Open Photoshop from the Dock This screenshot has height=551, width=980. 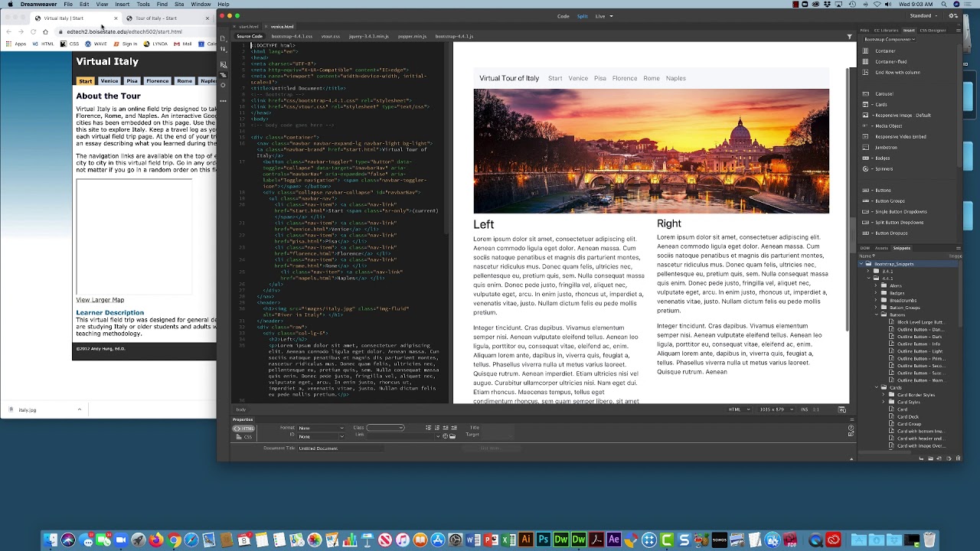[544, 540]
